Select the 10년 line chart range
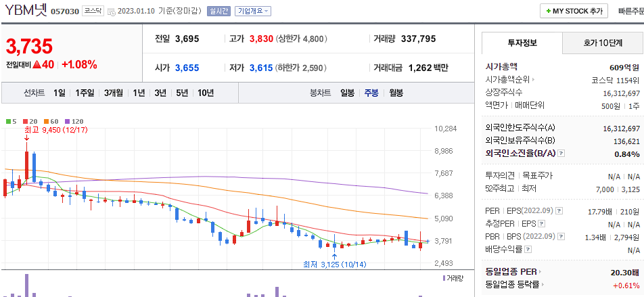This screenshot has width=644, height=297. tap(206, 93)
